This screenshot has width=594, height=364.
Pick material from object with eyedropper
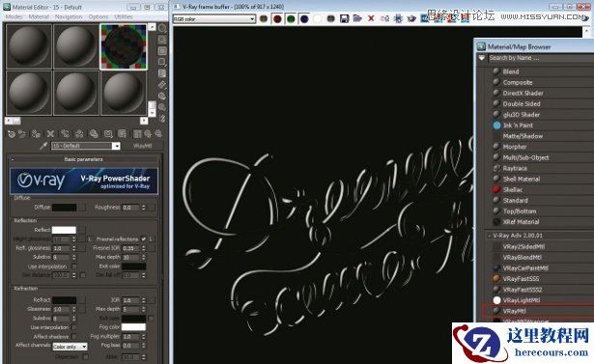tap(43, 146)
